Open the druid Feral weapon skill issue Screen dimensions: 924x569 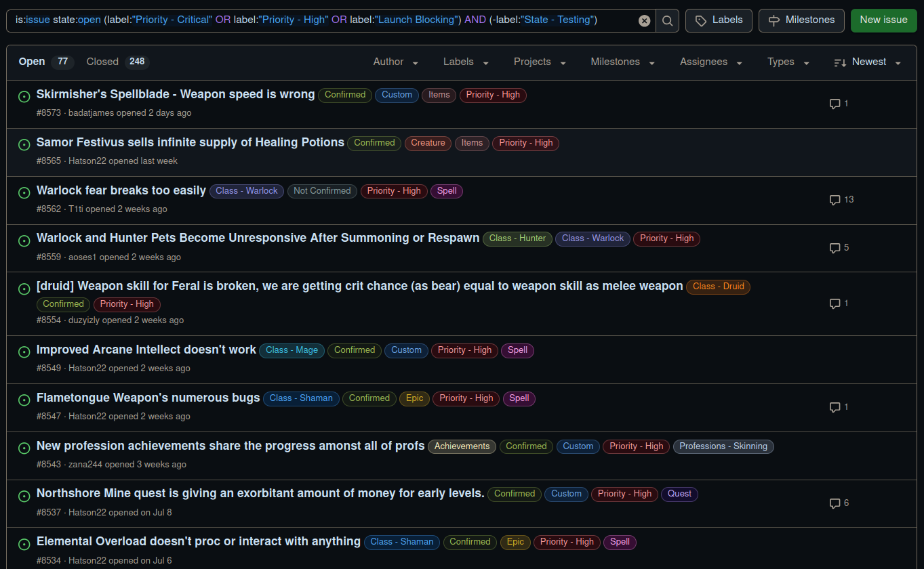[x=360, y=286]
